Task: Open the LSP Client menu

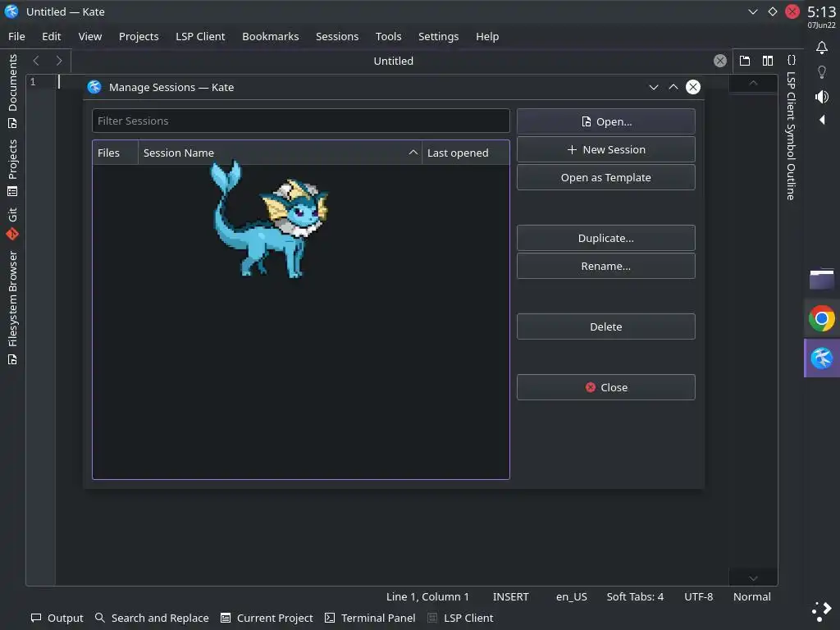Action: [x=200, y=36]
